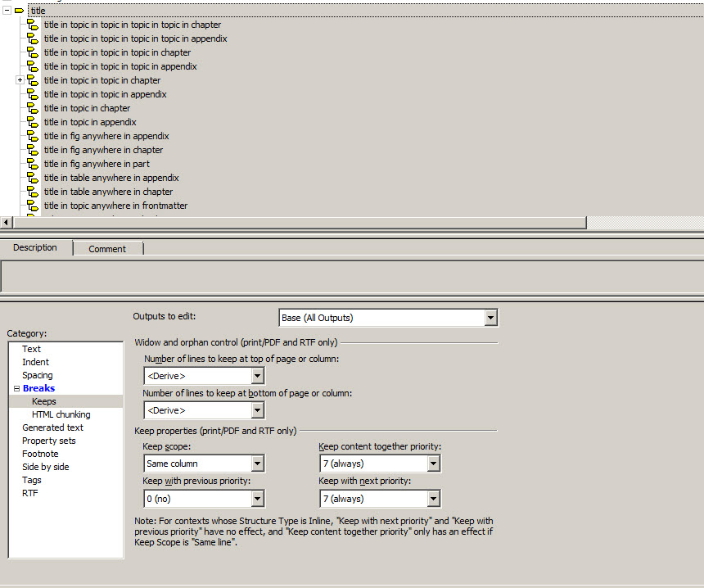Switch to the Comment tab

pyautogui.click(x=107, y=249)
